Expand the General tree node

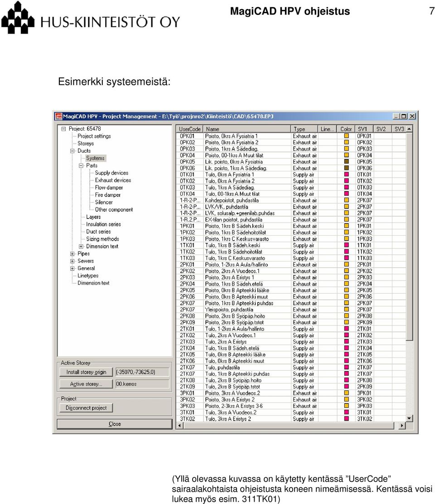click(72, 268)
